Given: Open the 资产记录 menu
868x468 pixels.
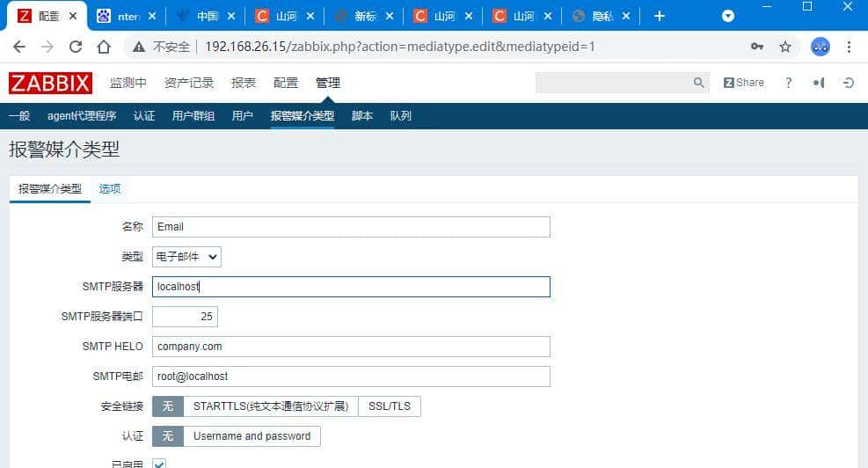Looking at the screenshot, I should click(189, 83).
